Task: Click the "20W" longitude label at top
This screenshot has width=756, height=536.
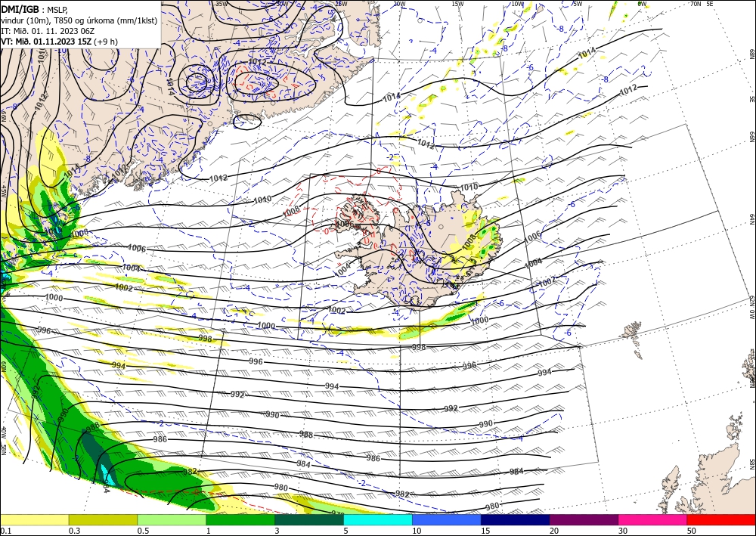Action: 398,4
